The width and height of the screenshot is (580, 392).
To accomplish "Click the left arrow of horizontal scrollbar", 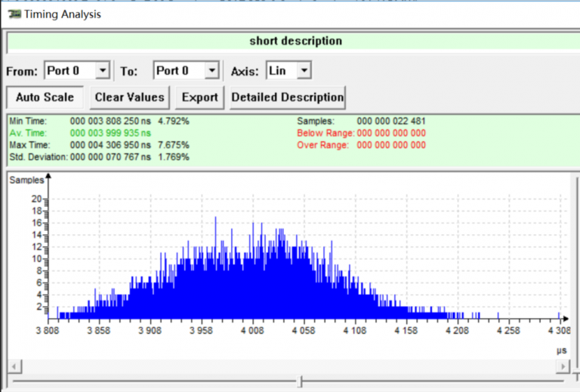I will pyautogui.click(x=14, y=366).
